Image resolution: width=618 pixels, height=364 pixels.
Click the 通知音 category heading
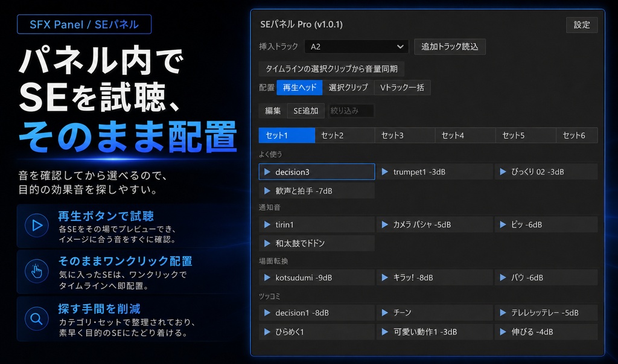(x=270, y=208)
